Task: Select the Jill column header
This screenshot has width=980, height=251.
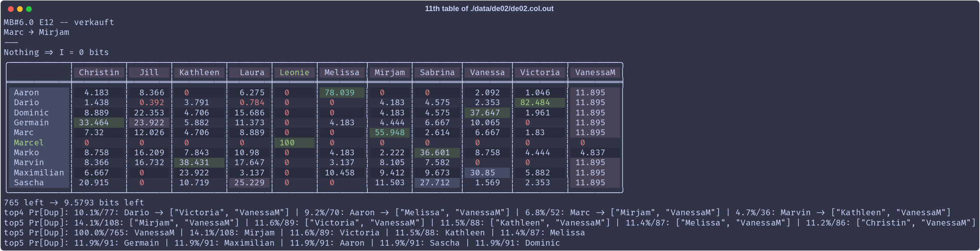Action: tap(149, 72)
